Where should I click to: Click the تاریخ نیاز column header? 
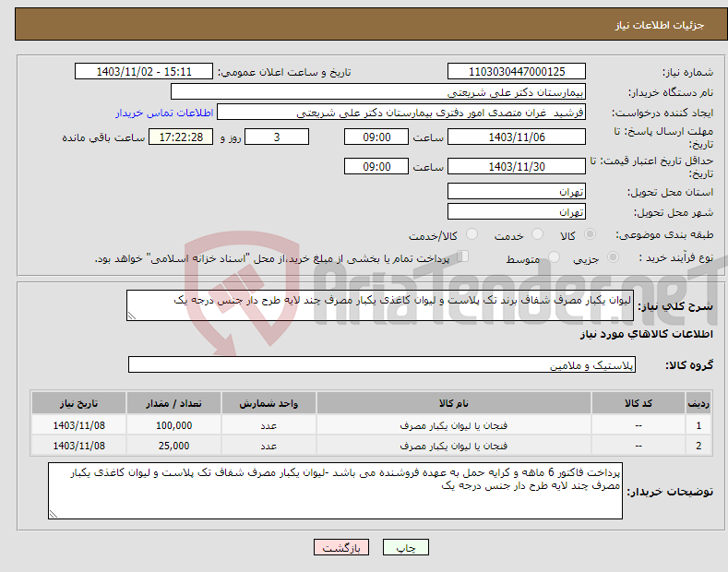pyautogui.click(x=79, y=403)
